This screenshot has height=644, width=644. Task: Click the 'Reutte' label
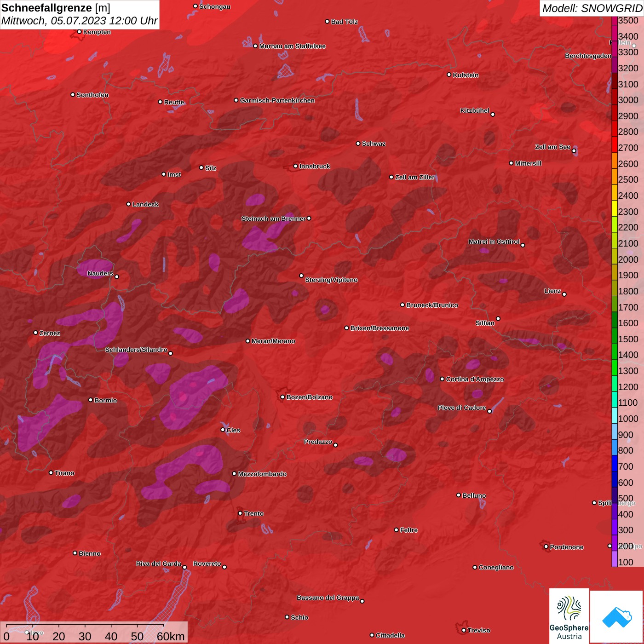point(174,102)
